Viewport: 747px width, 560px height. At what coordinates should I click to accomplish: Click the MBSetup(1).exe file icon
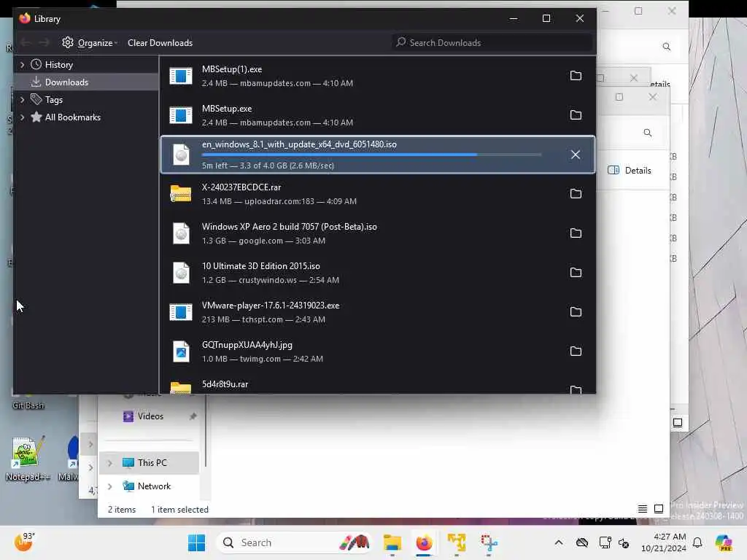click(181, 76)
